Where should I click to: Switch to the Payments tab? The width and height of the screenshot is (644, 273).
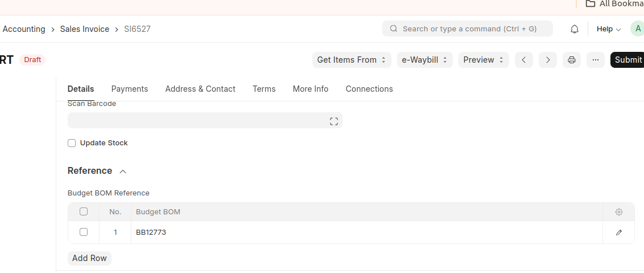pyautogui.click(x=130, y=89)
